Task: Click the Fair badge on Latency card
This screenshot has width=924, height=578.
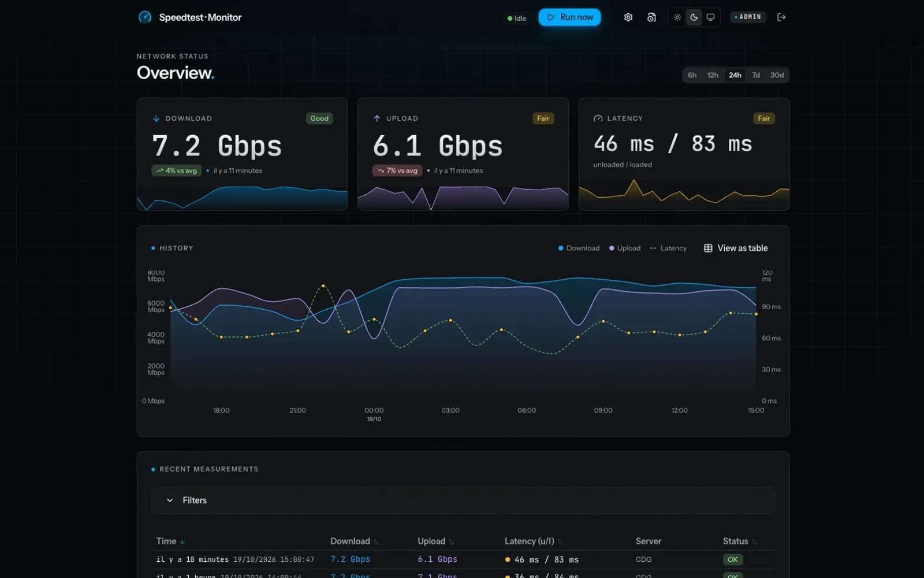Action: tap(764, 118)
